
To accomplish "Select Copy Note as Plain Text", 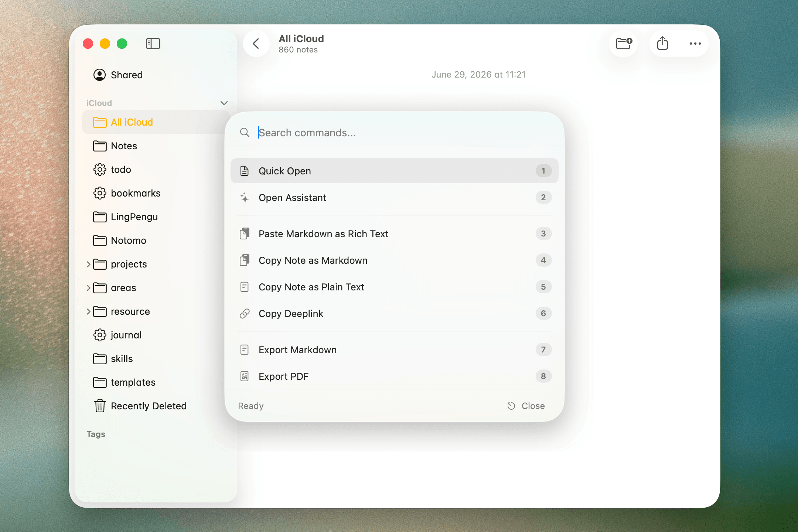I will tap(394, 287).
